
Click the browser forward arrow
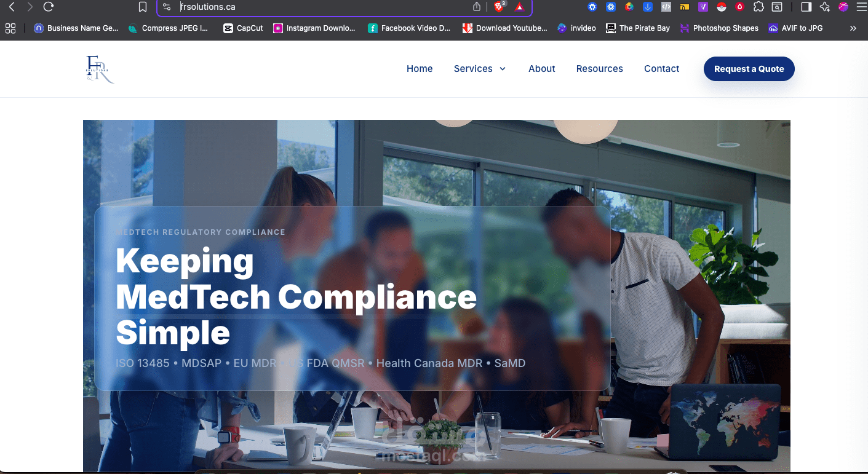pyautogui.click(x=30, y=7)
